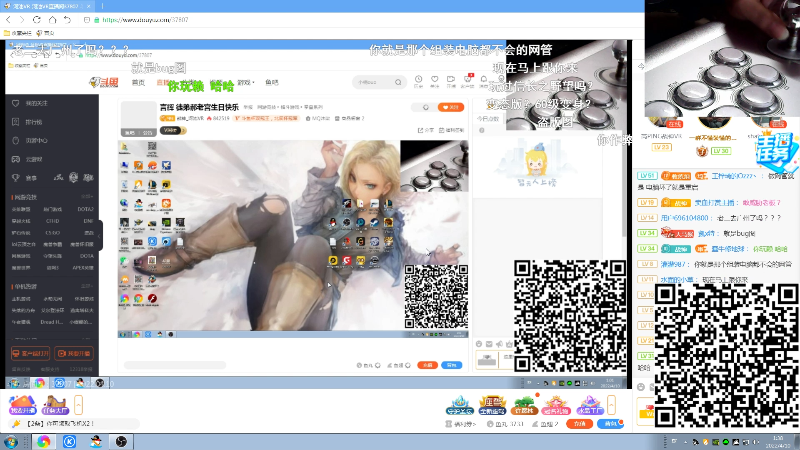The height and width of the screenshot is (450, 800).
Task: Open the emoji smiley icon below the chat
Action: pos(641,387)
